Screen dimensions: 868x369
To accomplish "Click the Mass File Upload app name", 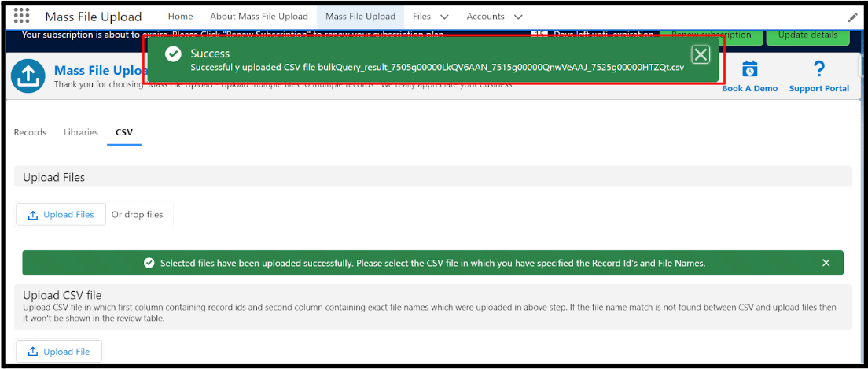I will [x=93, y=17].
